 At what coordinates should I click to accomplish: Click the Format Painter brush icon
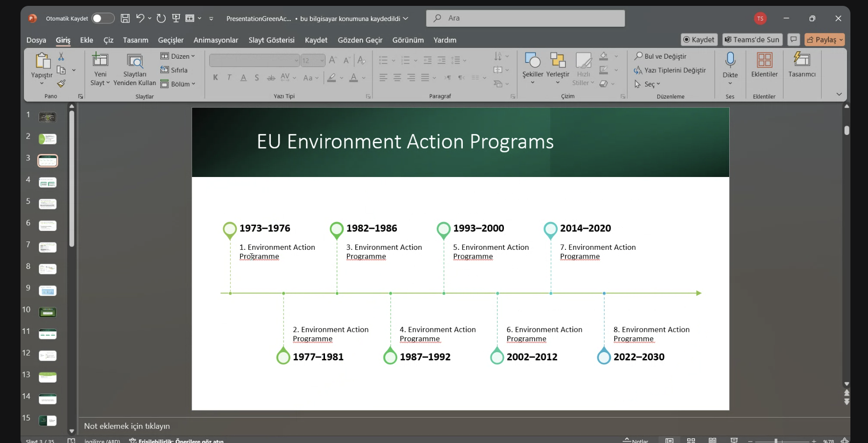[61, 84]
